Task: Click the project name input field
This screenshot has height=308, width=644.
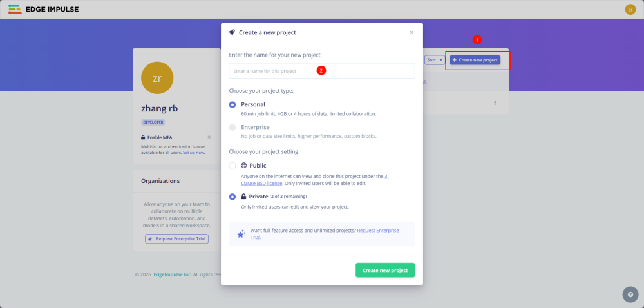Action: 322,71
